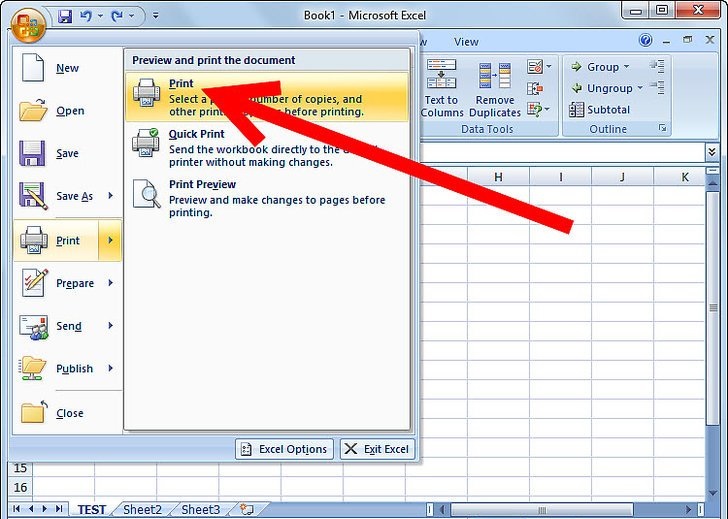
Task: Click the Show Detail icon in Outline
Action: click(x=657, y=66)
